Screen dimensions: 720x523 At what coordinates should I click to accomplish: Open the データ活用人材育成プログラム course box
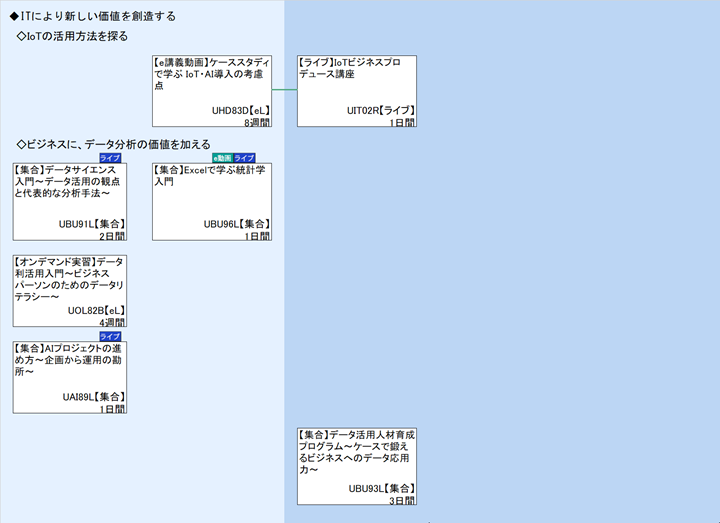tap(356, 466)
